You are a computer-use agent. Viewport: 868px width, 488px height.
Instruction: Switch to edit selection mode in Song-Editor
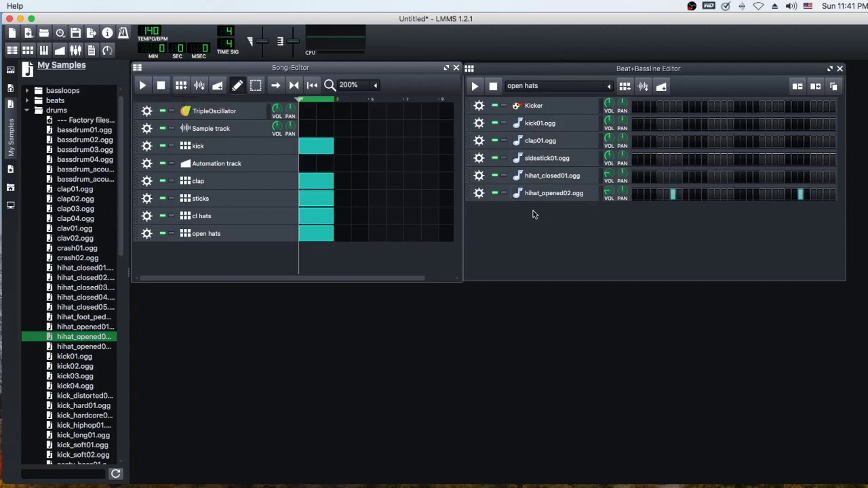coord(255,85)
